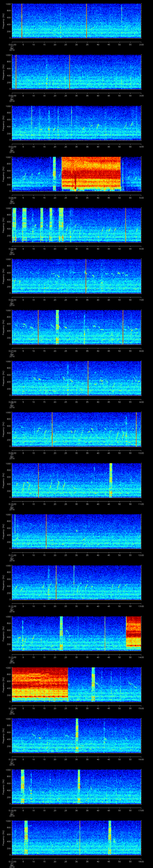Viewport: 153px width, 868px height.
Task: Click the spectrogram panel starting at 0:01:00
Action: [x=77, y=21]
